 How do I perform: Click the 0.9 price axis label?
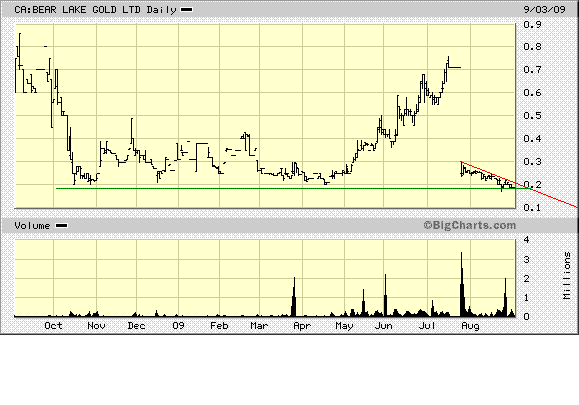(x=532, y=24)
